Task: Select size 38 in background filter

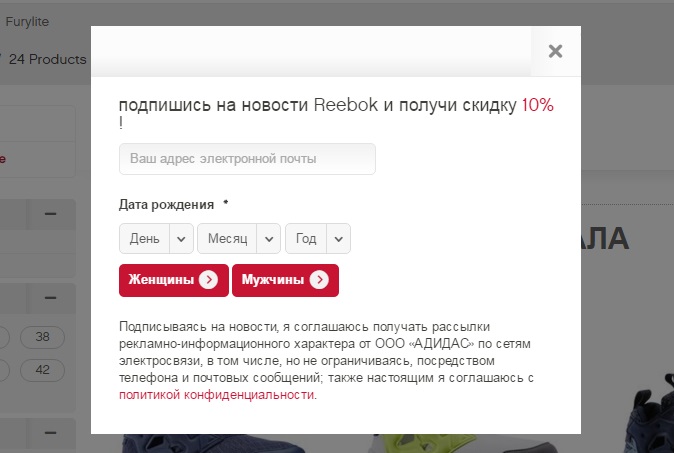Action: (42, 337)
